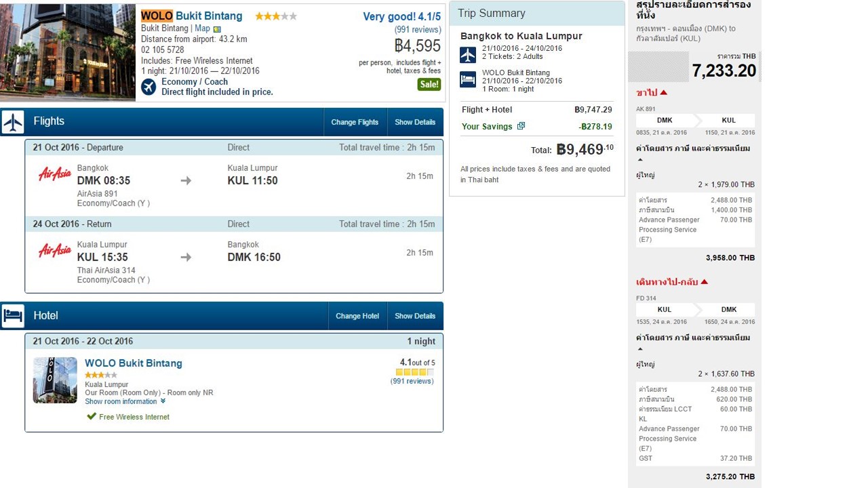Image resolution: width=868 pixels, height=488 pixels.
Task: Open the Map link for Bukit Bintang
Action: [x=202, y=28]
